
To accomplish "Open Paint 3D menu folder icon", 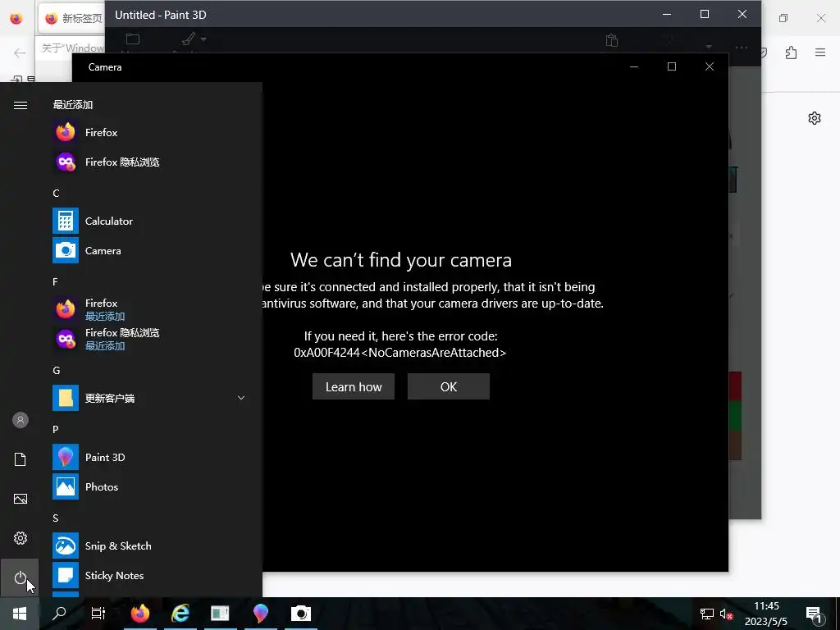I will (x=132, y=39).
